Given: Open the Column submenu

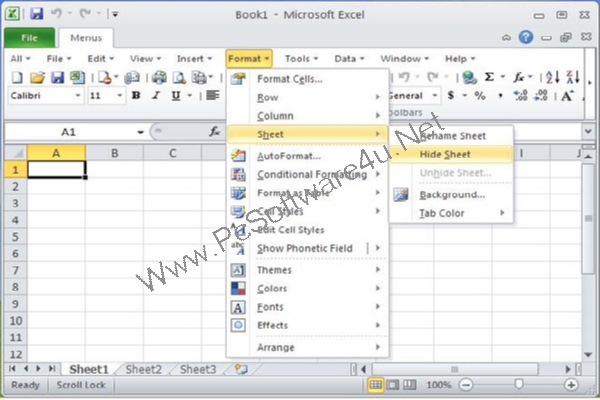Looking at the screenshot, I should [x=307, y=116].
